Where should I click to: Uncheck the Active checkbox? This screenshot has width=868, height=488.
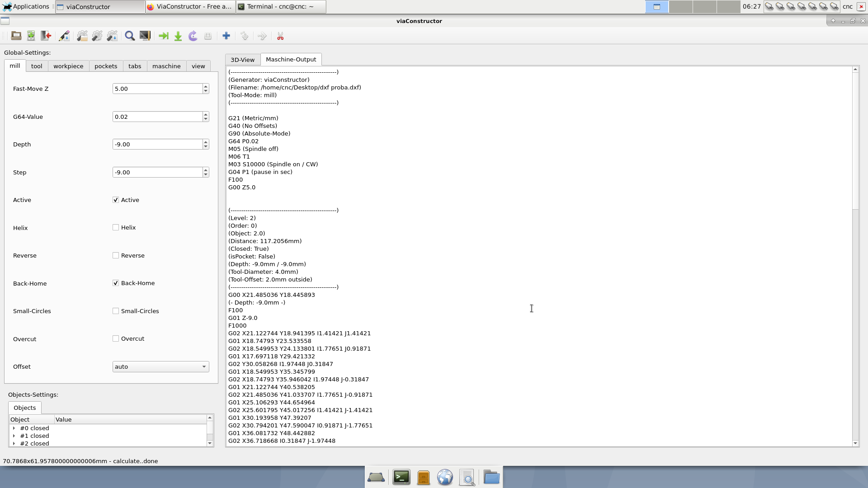(x=116, y=200)
